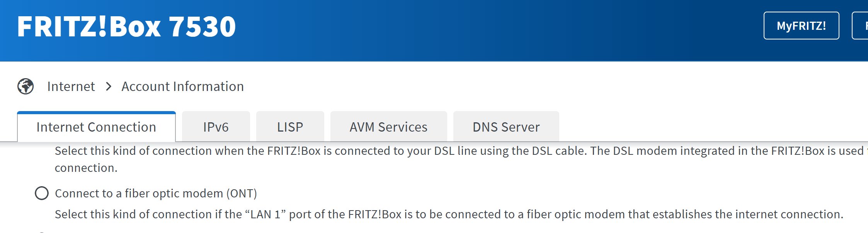Show the AVM Services tab

[x=388, y=127]
